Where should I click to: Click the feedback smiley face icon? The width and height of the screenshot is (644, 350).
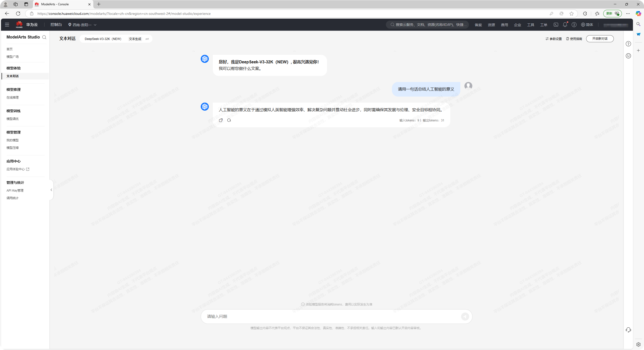click(628, 56)
